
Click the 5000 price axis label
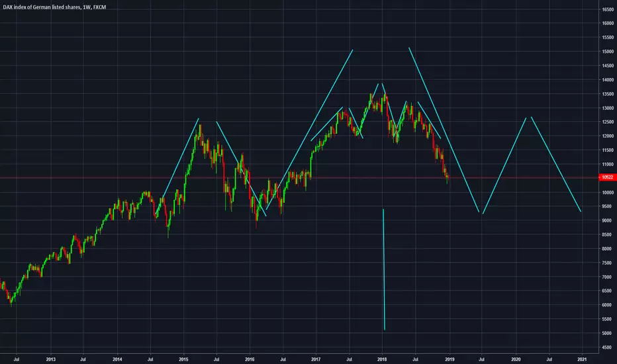(x=607, y=334)
